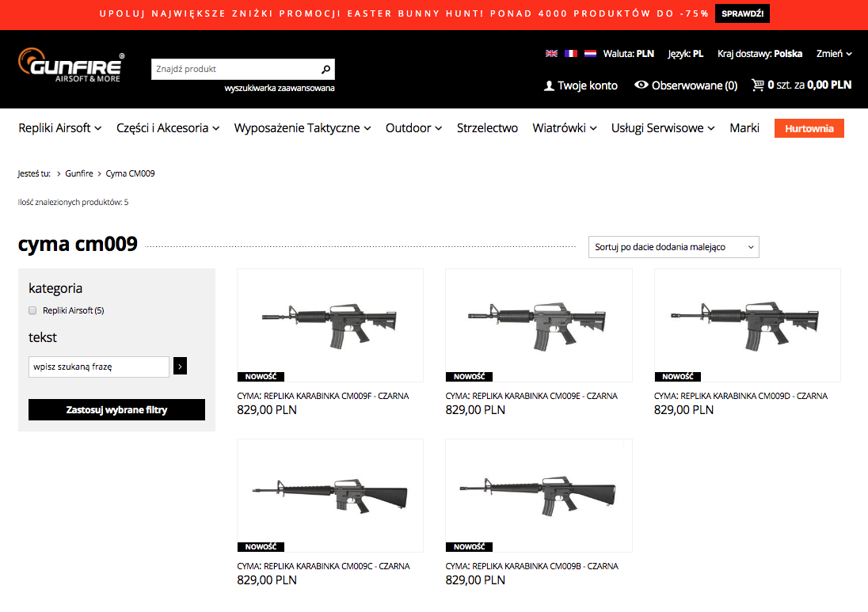Click the CM009F replica thumbnail
The width and height of the screenshot is (868, 612).
(x=330, y=325)
